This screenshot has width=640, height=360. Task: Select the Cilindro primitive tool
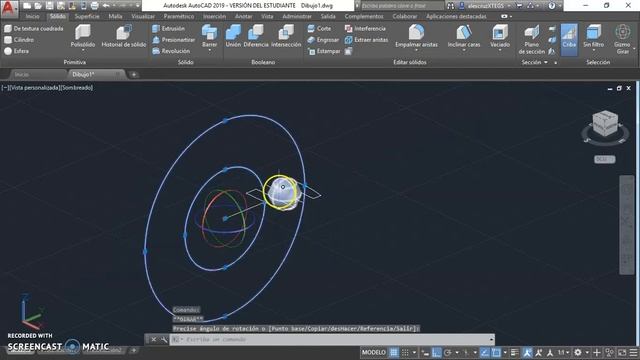19,40
